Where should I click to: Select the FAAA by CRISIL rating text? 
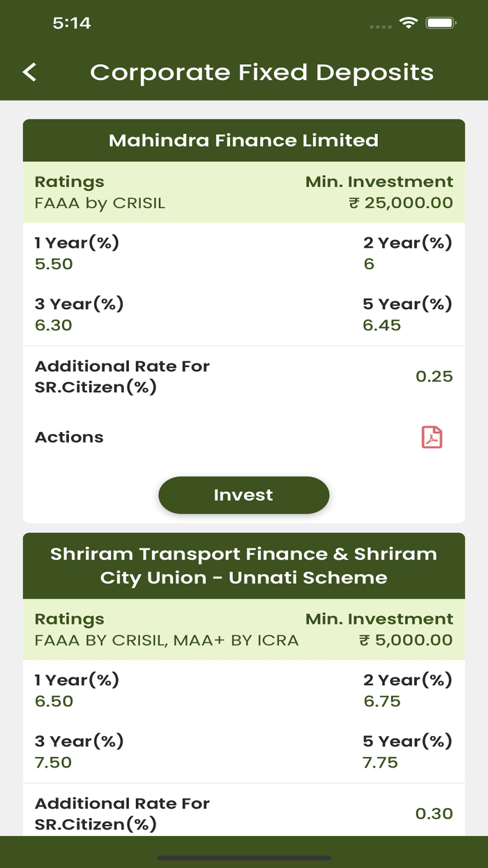point(100,203)
